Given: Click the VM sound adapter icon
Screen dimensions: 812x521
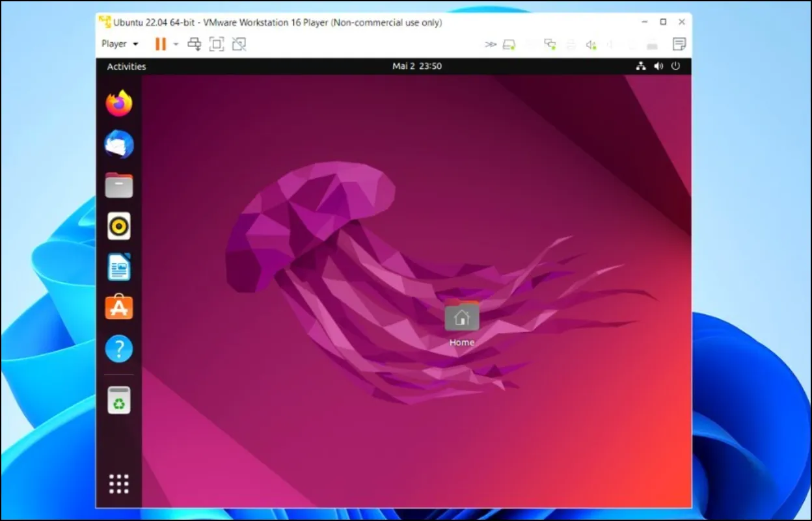Looking at the screenshot, I should pos(591,44).
